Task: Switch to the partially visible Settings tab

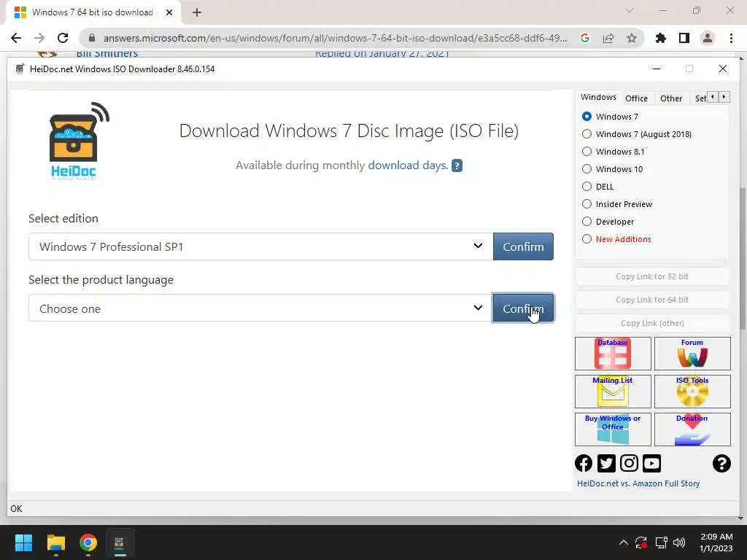Action: point(700,98)
